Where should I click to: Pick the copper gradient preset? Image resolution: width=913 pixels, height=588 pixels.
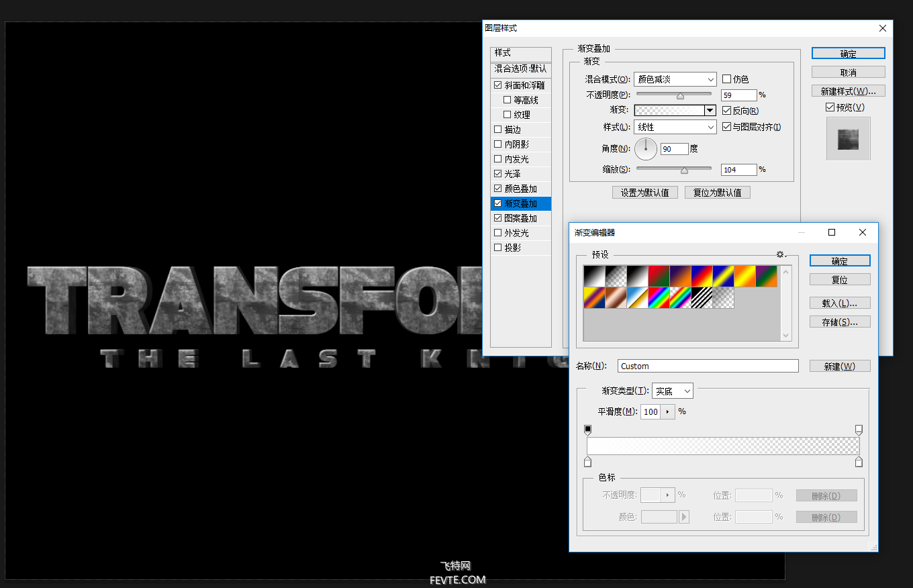(x=616, y=298)
